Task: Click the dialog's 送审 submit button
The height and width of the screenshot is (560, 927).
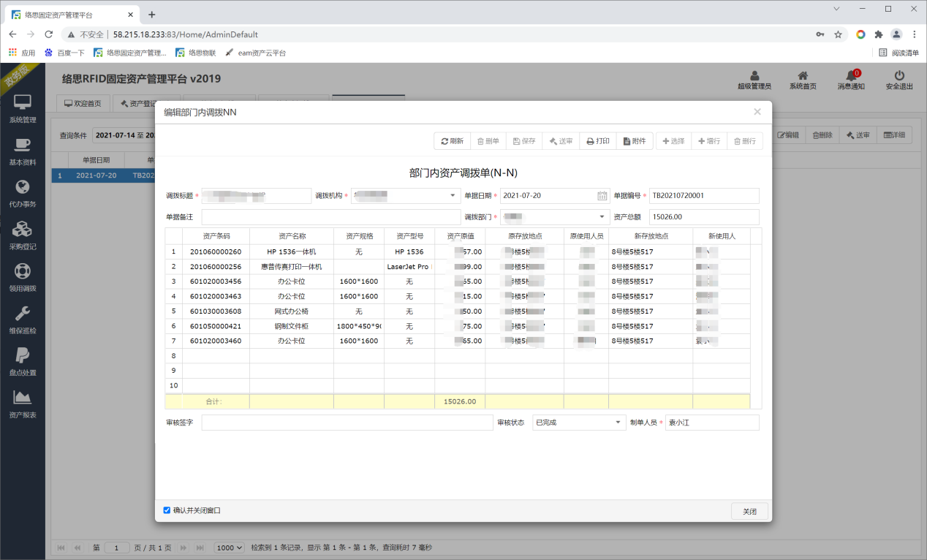Action: 561,141
